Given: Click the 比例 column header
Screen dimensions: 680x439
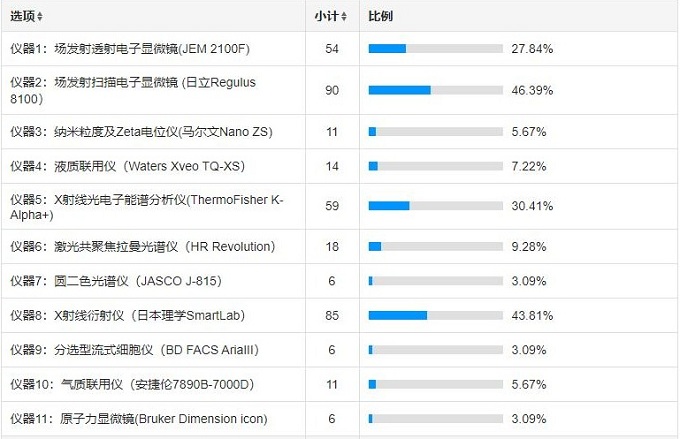Looking at the screenshot, I should 380,16.
